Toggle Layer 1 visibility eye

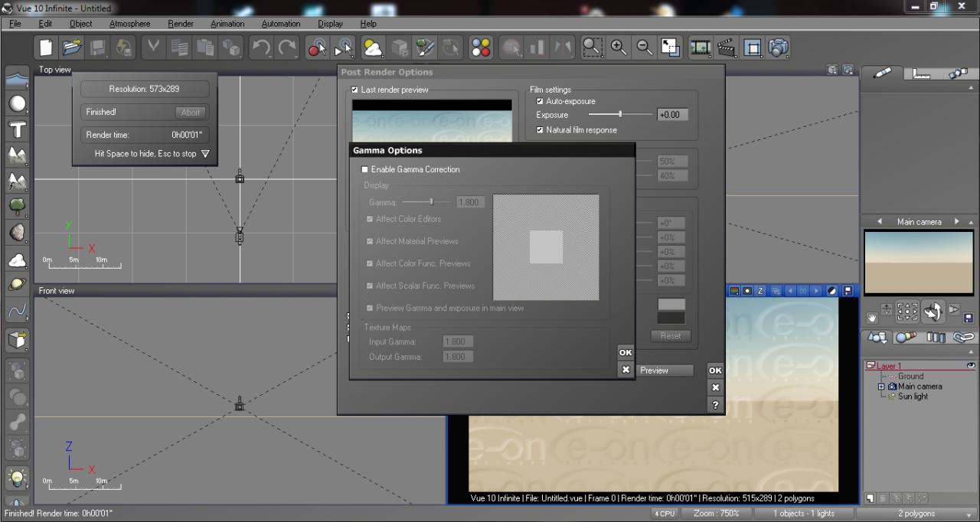click(971, 366)
